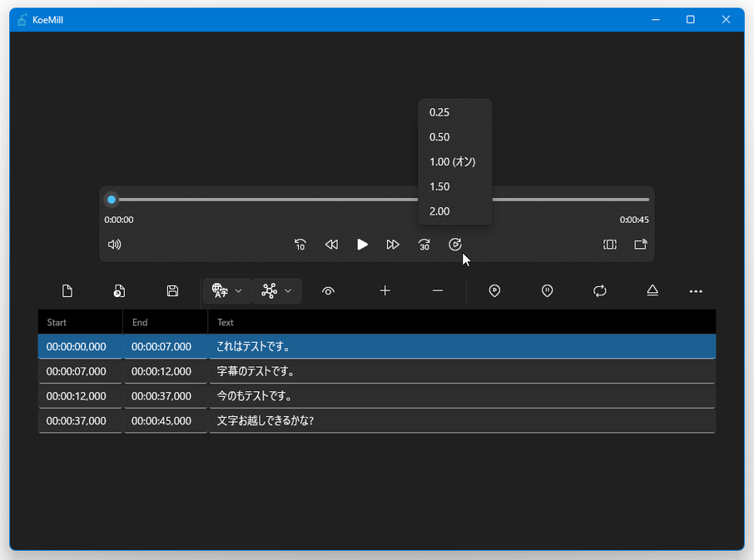Toggle the zoom-to-fit video icon
Viewport: 754px width, 560px height.
(610, 245)
